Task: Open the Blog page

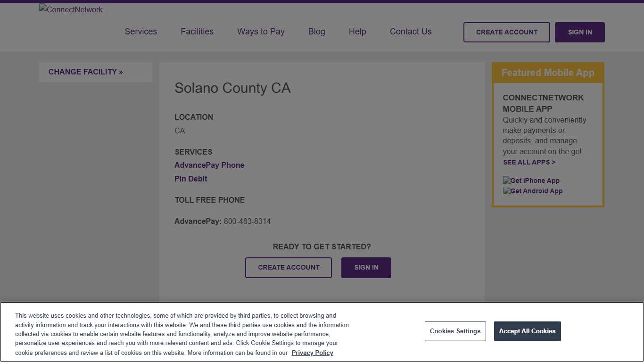Action: pyautogui.click(x=316, y=32)
